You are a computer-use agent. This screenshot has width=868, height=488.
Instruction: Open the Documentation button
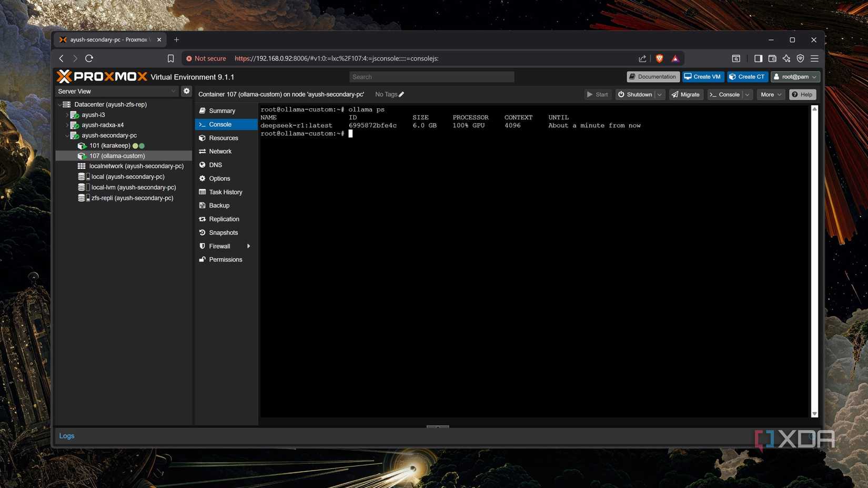(653, 77)
